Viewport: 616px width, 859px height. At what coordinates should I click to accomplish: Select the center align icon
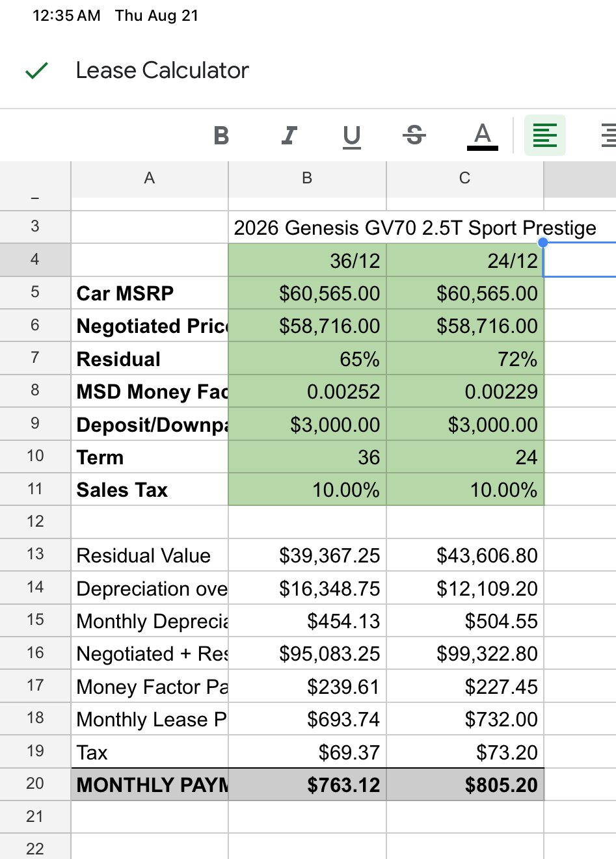click(609, 135)
